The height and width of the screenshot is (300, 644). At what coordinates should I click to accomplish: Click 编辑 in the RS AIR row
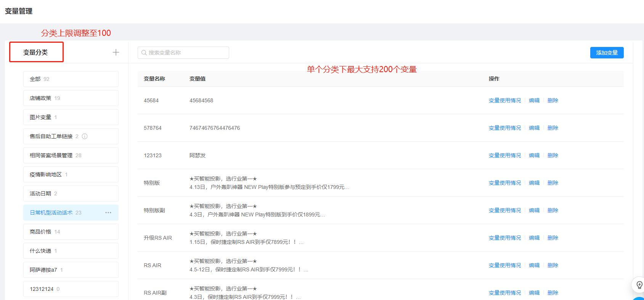coord(534,265)
